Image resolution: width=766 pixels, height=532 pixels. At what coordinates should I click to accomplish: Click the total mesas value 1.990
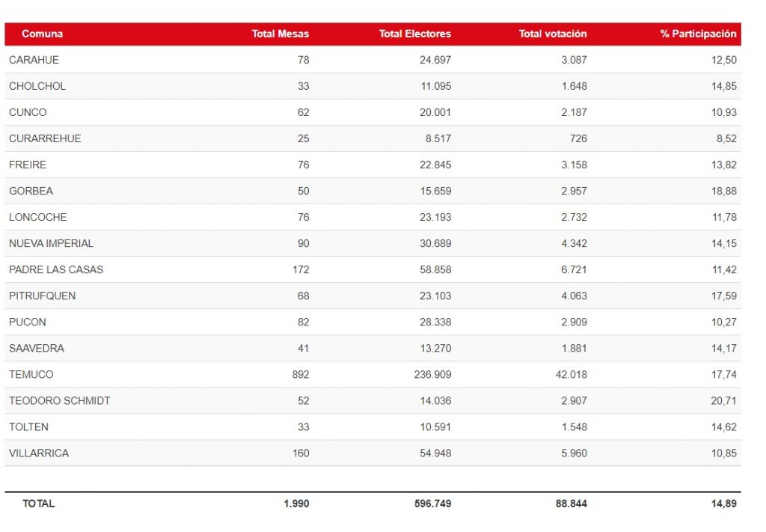[296, 504]
